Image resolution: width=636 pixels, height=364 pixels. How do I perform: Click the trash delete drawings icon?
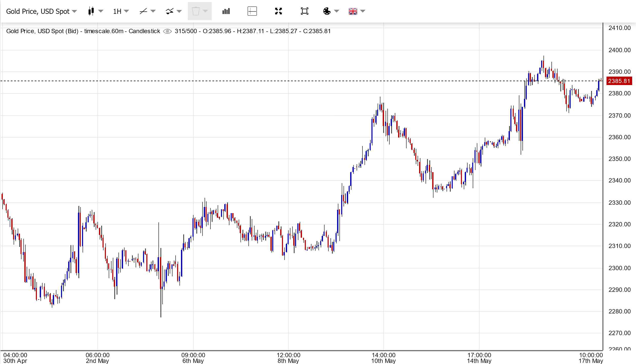click(196, 11)
